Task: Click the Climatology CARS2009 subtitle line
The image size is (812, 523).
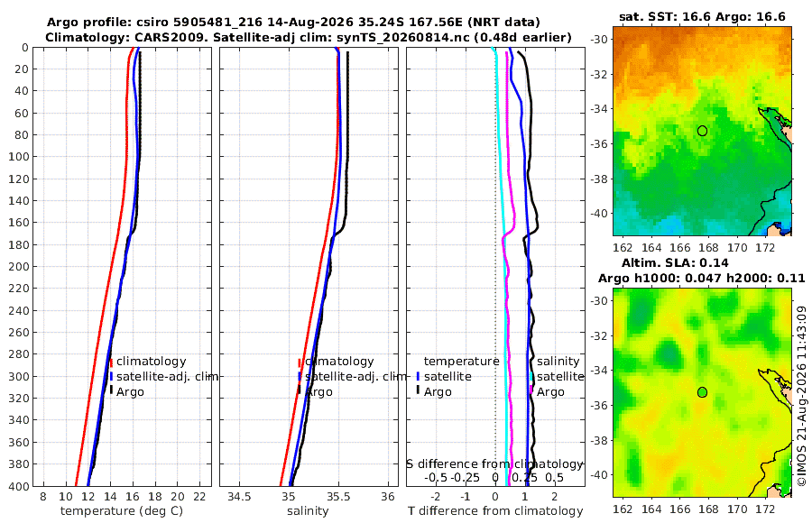Action: pos(309,37)
